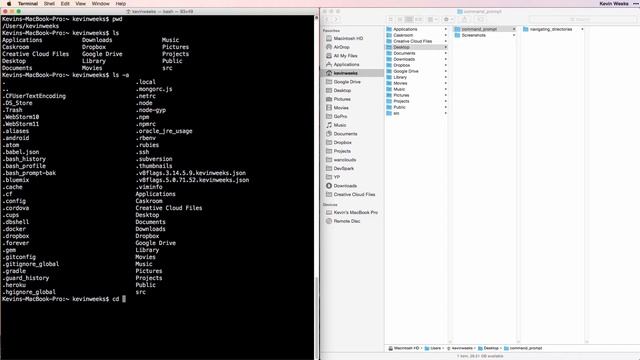Select the Screenshots folder in the second column

485,36
